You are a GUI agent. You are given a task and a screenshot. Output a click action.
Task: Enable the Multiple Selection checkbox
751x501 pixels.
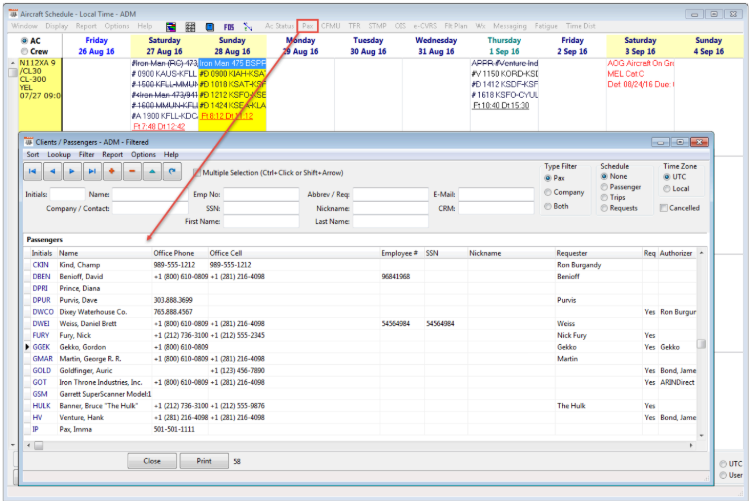point(195,171)
